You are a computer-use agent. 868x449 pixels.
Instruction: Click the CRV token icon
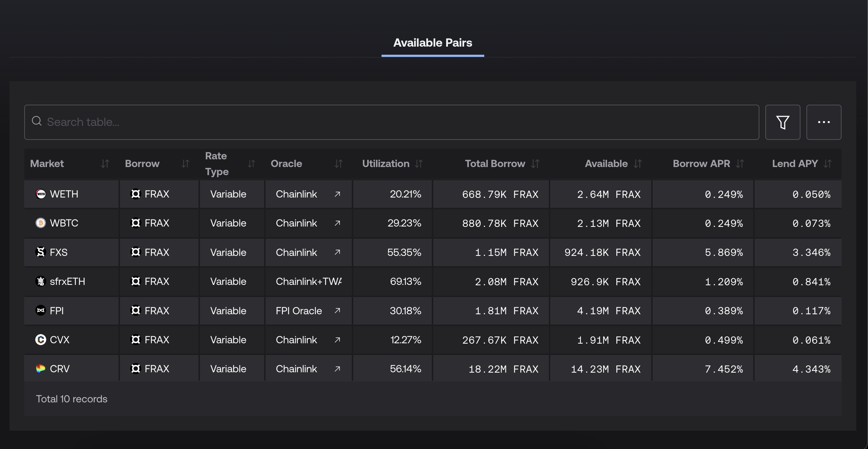tap(41, 369)
